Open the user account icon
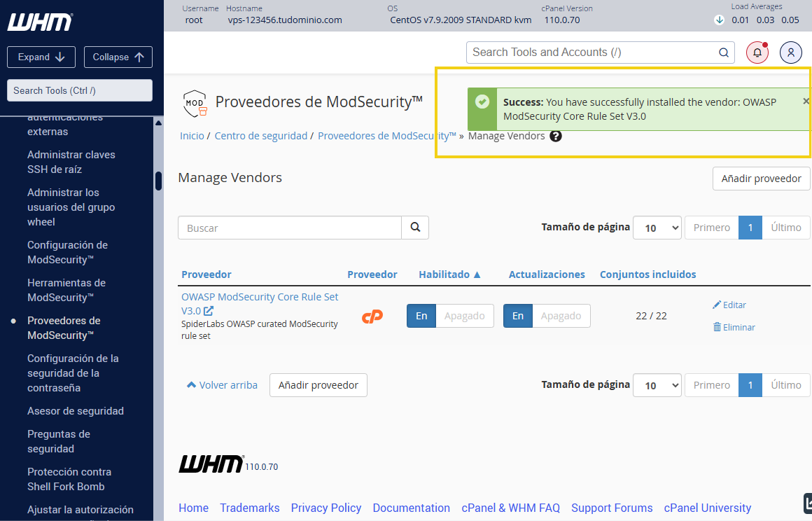The height and width of the screenshot is (521, 812). [x=791, y=53]
